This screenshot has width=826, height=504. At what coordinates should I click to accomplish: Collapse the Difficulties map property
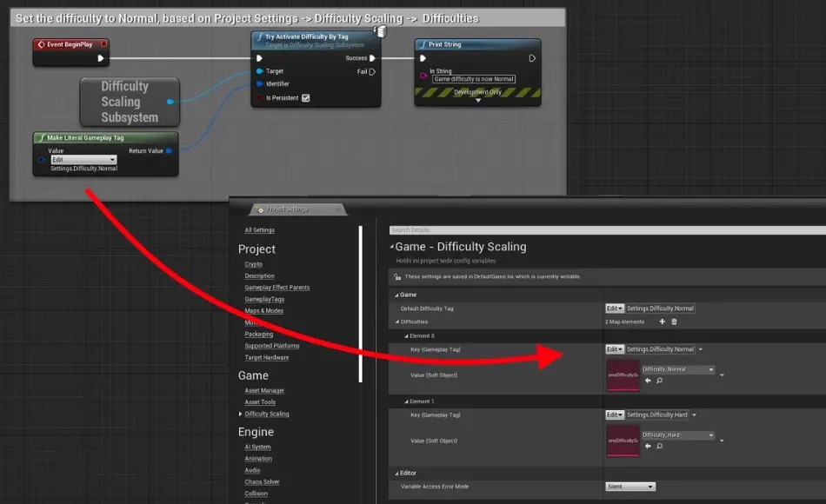pos(397,322)
